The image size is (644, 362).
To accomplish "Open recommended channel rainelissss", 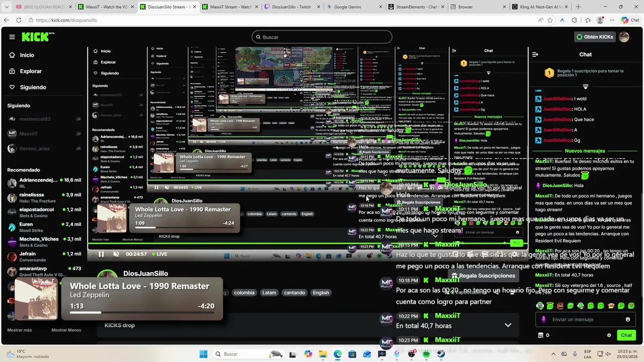I will click(44, 198).
